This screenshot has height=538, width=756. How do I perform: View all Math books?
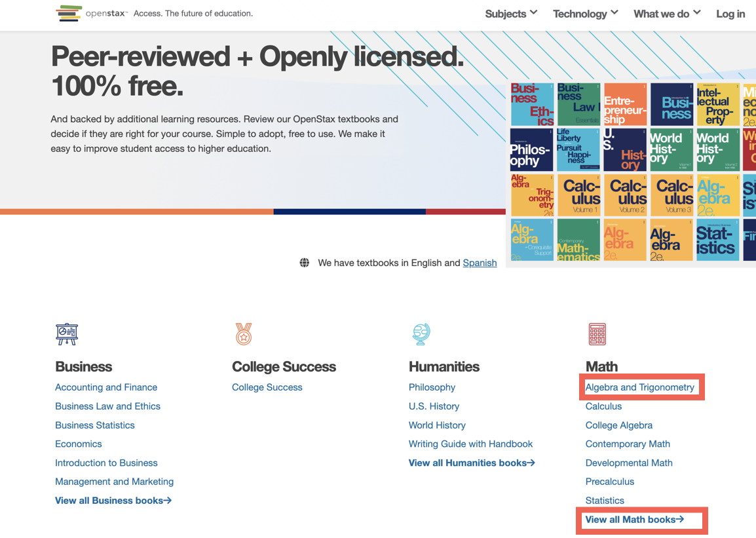point(635,519)
